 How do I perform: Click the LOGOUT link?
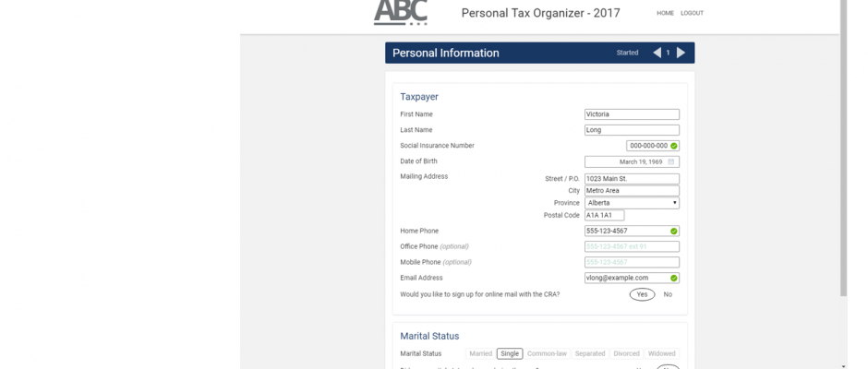pos(692,13)
